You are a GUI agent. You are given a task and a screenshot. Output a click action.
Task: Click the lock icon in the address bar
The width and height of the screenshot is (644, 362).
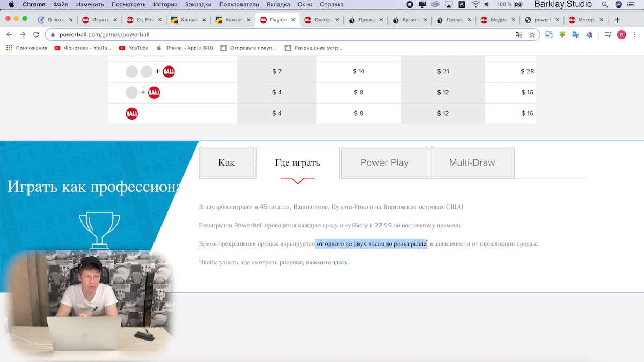pos(53,34)
